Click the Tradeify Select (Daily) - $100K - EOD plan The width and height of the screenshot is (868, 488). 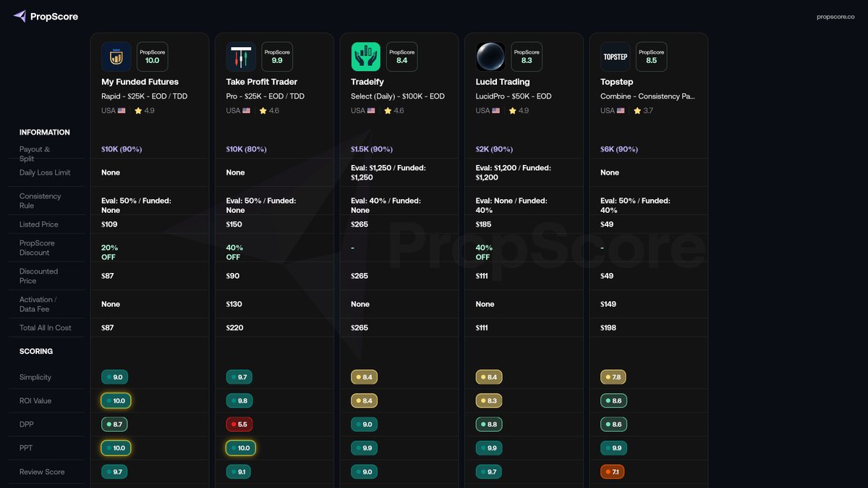398,96
